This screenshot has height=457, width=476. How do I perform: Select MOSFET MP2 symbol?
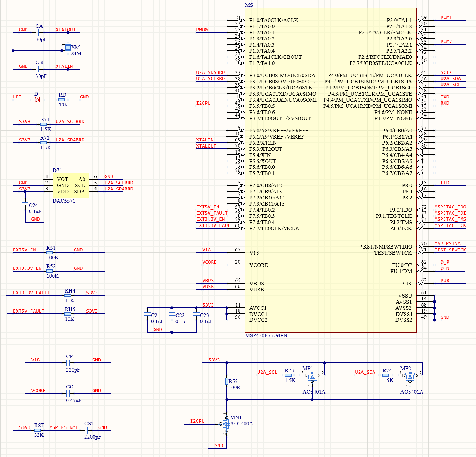(410, 377)
